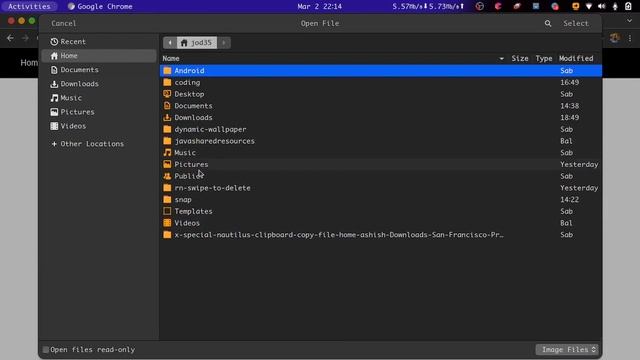Sort files by Size column
The height and width of the screenshot is (360, 640).
click(x=520, y=58)
